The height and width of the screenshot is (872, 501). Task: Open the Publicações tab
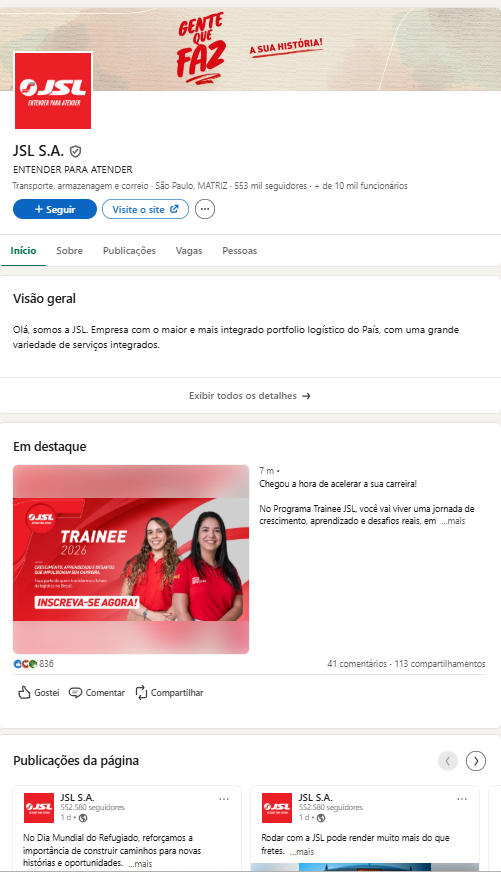pyautogui.click(x=129, y=251)
